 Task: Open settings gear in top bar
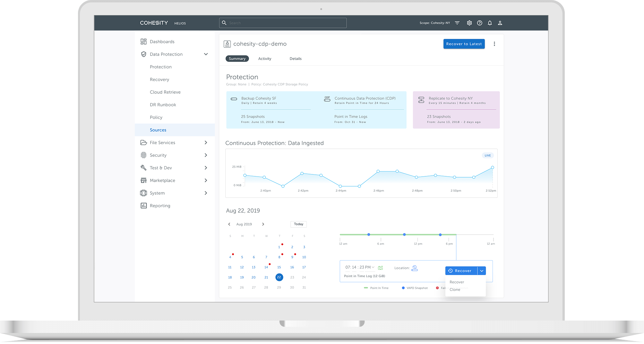click(x=469, y=23)
